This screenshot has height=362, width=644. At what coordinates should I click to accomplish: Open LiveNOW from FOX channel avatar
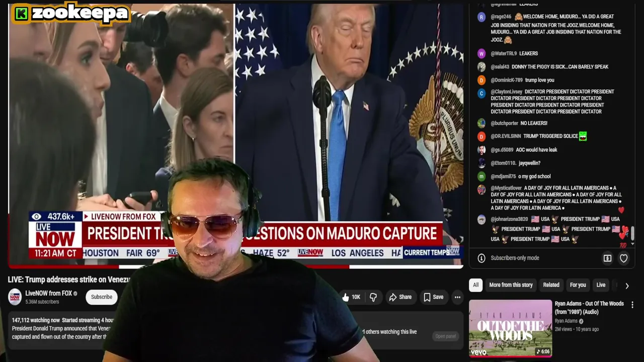15,297
